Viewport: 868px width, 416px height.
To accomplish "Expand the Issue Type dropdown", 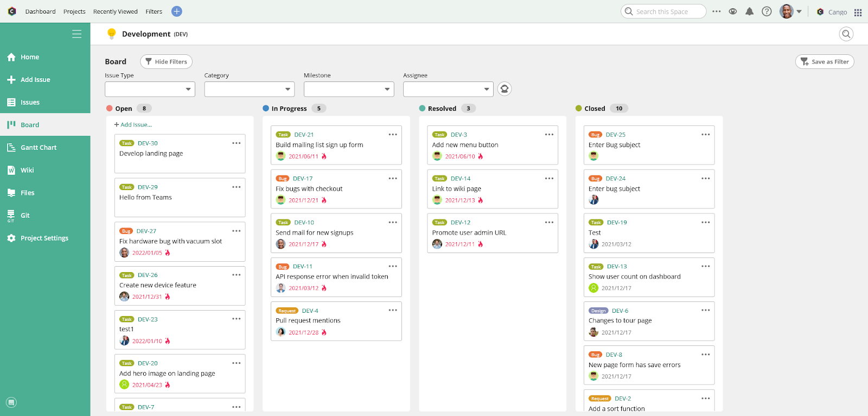I will [x=150, y=89].
